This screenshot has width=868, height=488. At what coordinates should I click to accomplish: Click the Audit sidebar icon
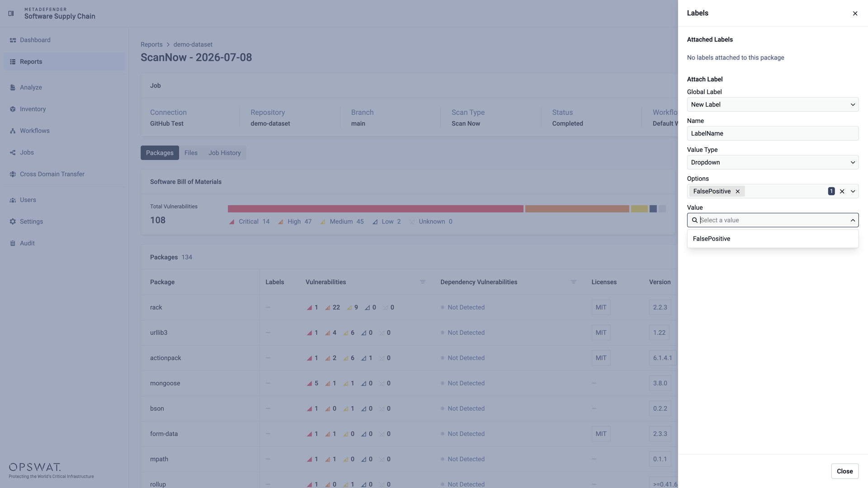point(13,244)
